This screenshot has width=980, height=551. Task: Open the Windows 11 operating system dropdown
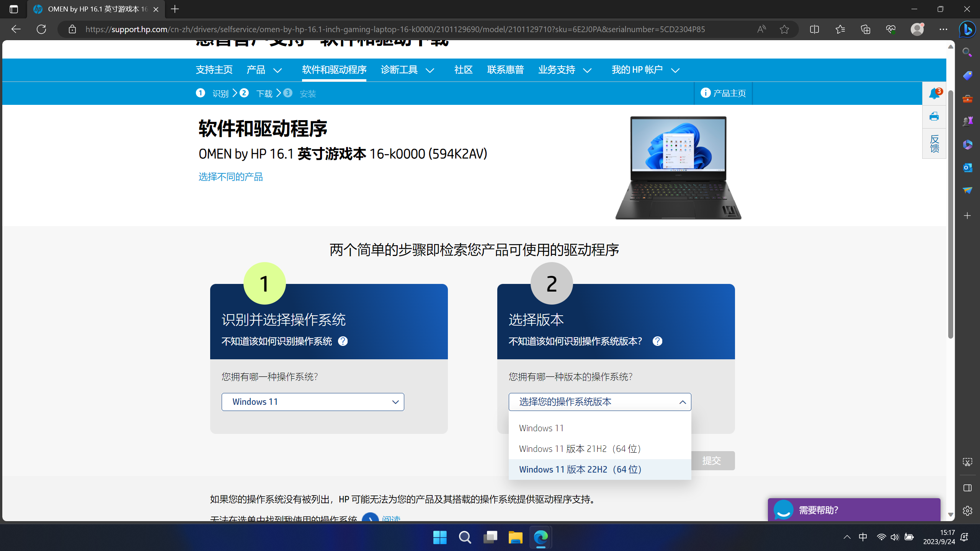click(x=313, y=402)
